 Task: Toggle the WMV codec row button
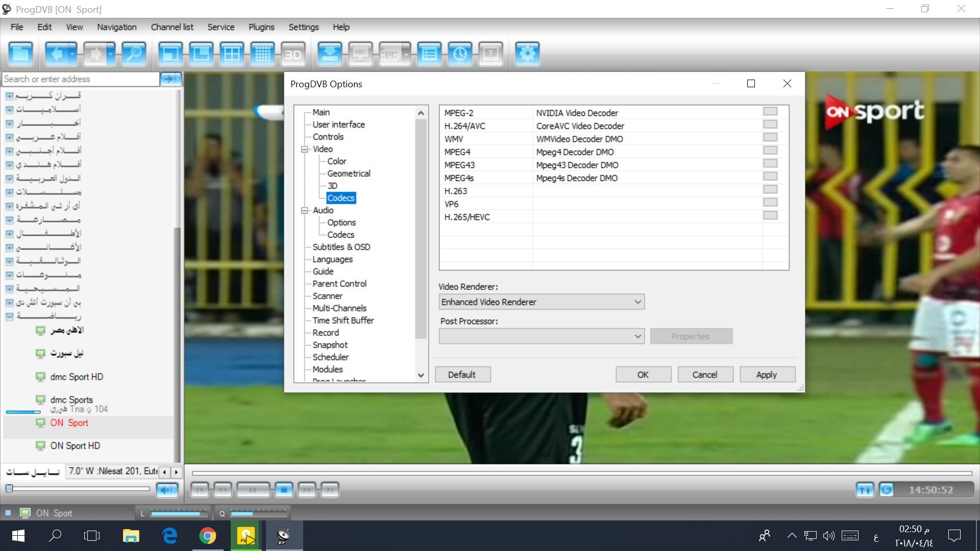[770, 137]
